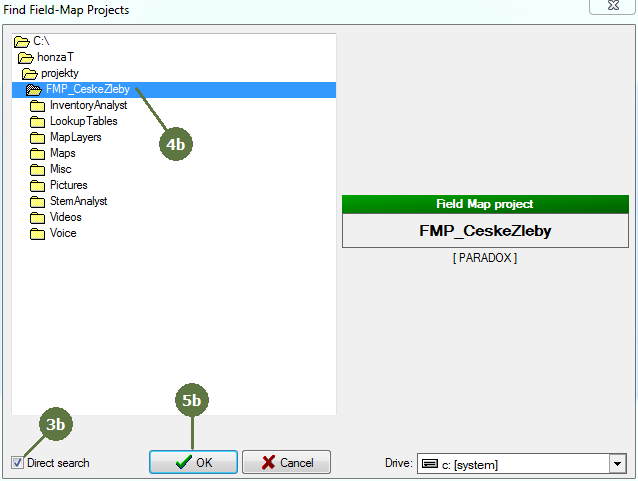Click the StemAnalyst folder icon

[x=38, y=202]
